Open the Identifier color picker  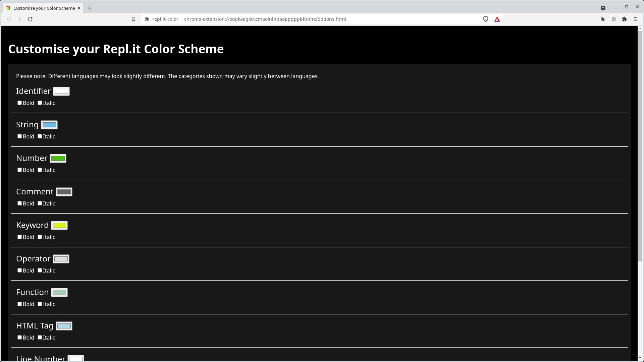coord(61,91)
